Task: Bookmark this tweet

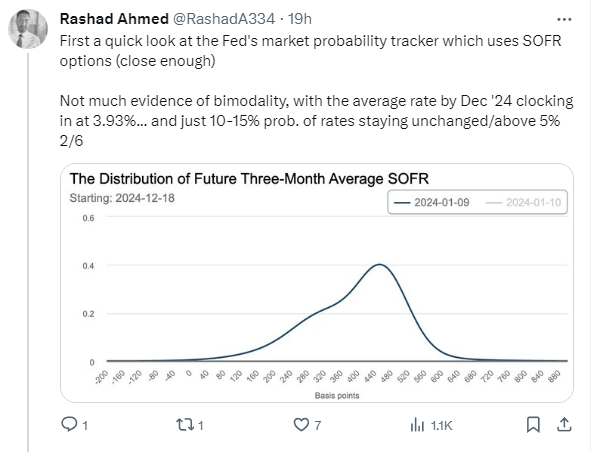Action: (532, 425)
